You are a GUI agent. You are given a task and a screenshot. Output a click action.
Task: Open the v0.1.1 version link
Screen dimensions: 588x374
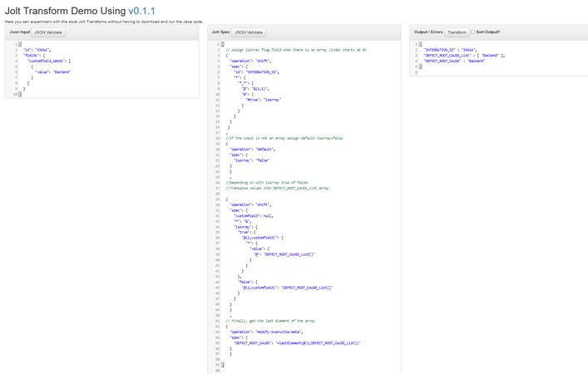(141, 11)
